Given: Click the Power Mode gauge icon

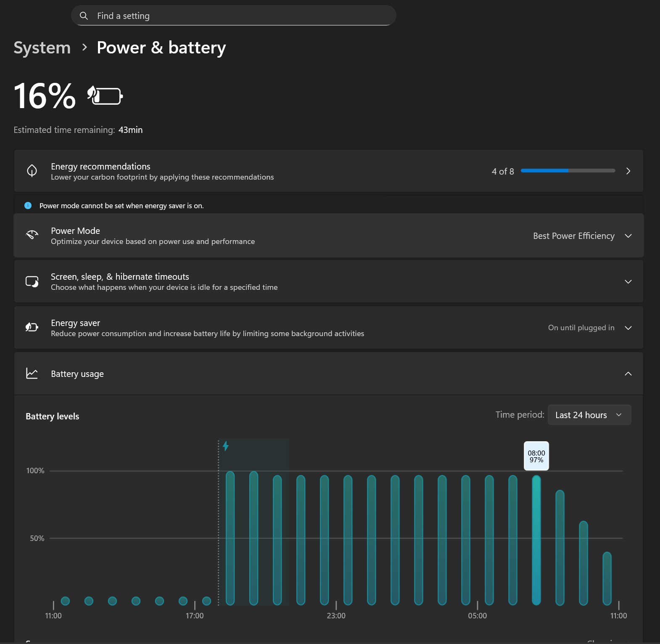Looking at the screenshot, I should point(32,235).
